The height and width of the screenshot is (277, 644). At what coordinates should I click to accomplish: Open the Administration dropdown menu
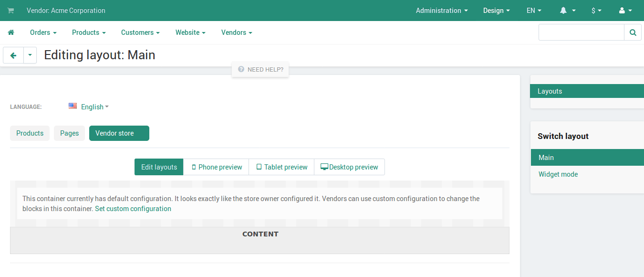pyautogui.click(x=442, y=11)
